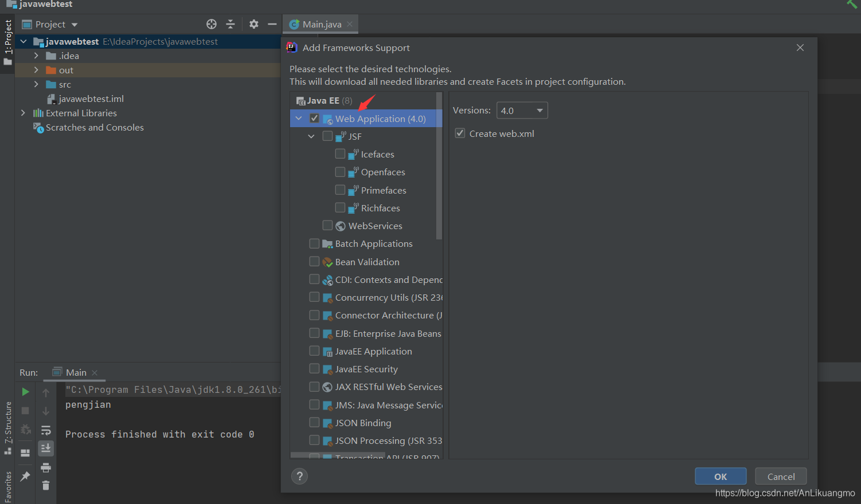Viewport: 861px width, 504px height.
Task: Close the Main.java editor tab
Action: pyautogui.click(x=350, y=24)
